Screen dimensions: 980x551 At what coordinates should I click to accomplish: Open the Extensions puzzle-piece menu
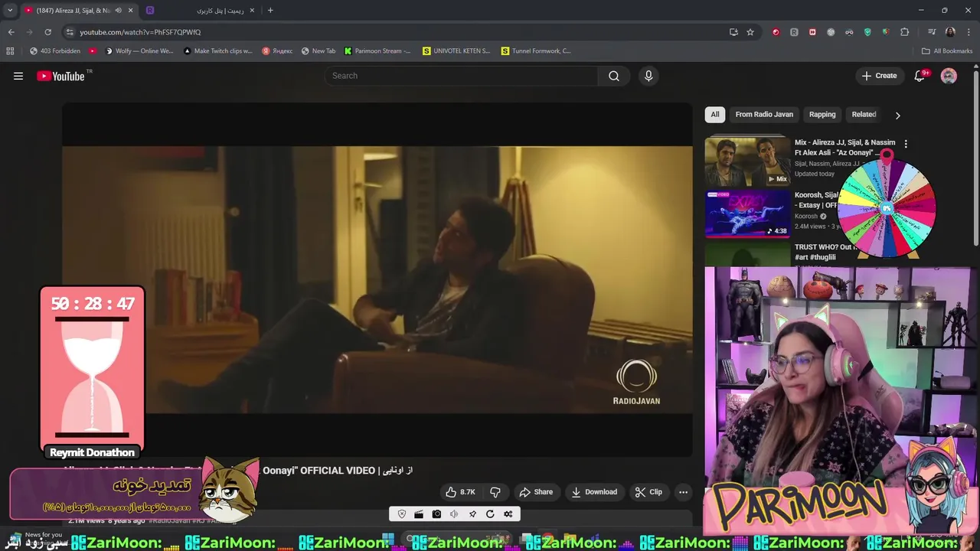(x=905, y=32)
